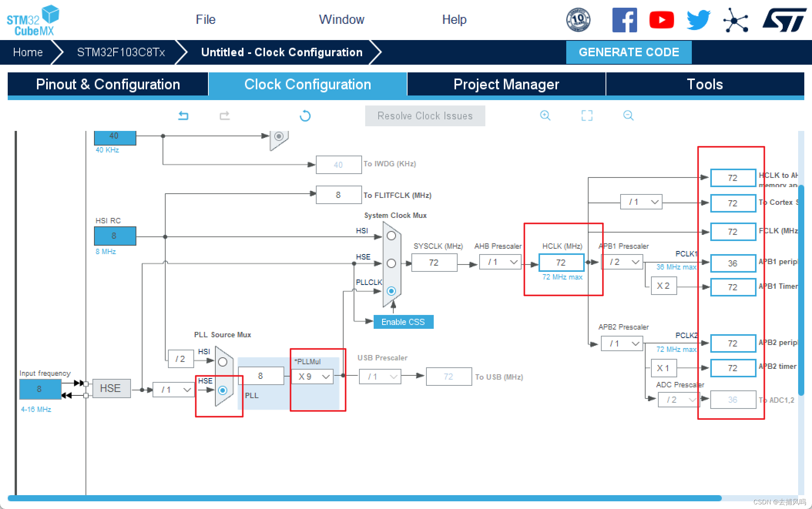Select HSE in PLL Source Mux
The width and height of the screenshot is (812, 509).
click(x=223, y=390)
